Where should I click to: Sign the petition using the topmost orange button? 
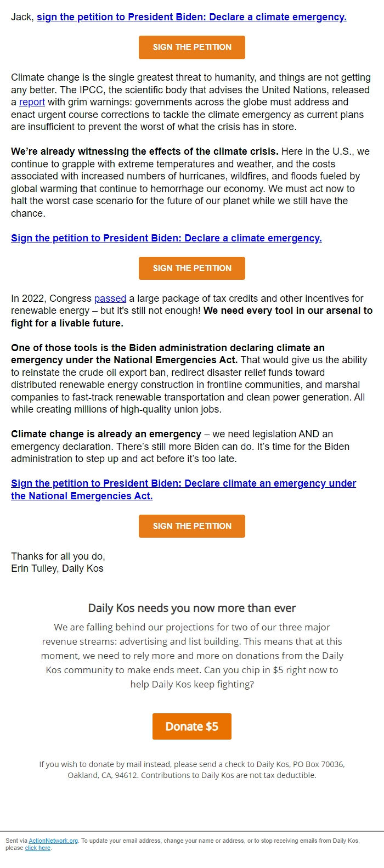[x=191, y=47]
